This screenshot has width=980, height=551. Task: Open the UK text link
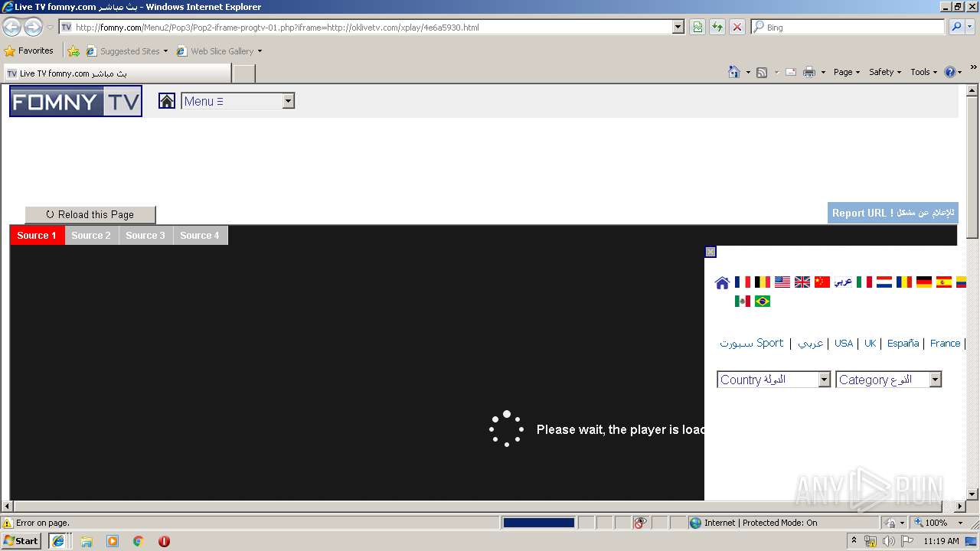870,344
